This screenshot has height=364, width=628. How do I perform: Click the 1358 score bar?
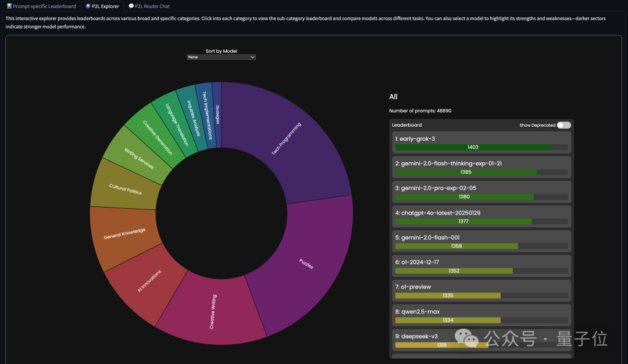coord(456,247)
